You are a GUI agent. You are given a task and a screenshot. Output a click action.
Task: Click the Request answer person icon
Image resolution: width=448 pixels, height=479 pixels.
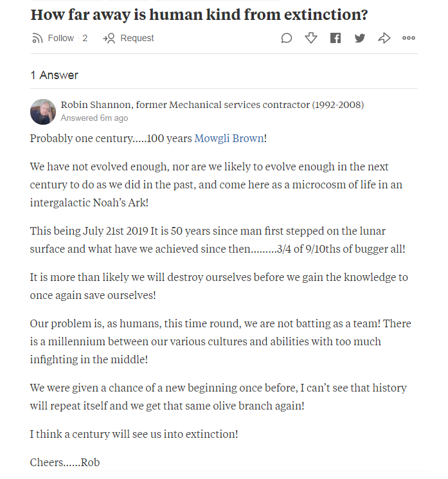point(109,39)
